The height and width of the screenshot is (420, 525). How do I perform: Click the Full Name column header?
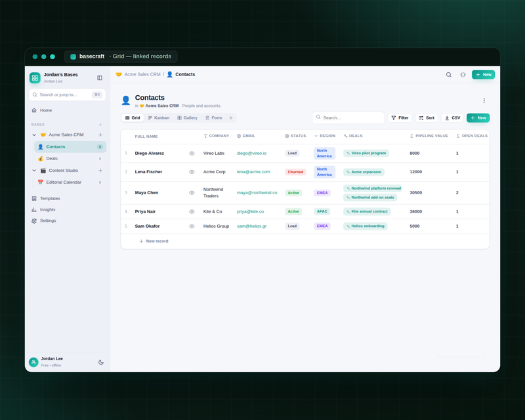pos(146,136)
